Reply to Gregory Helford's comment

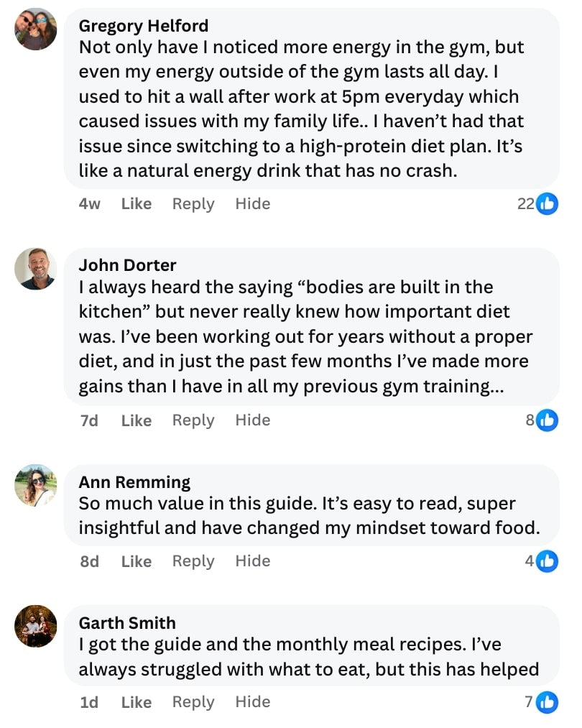click(193, 204)
